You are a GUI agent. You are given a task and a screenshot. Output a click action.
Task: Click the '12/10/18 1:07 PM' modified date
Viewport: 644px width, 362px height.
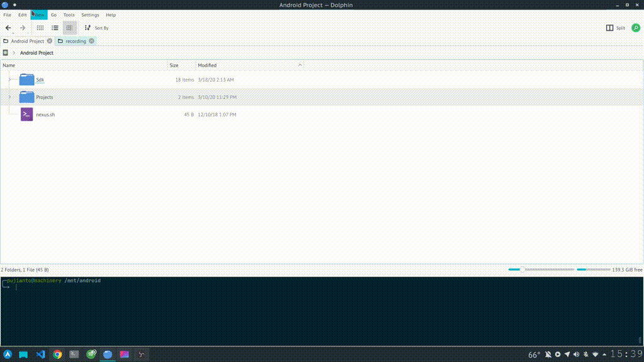[x=217, y=115]
